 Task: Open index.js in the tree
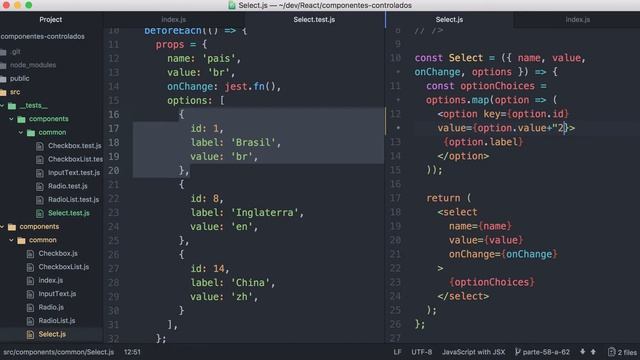click(x=51, y=280)
